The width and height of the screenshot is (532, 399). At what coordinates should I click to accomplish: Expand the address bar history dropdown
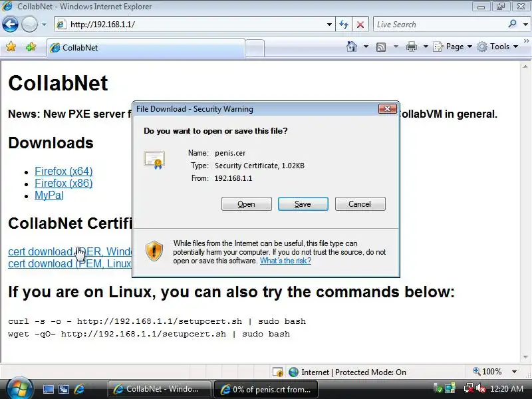[x=329, y=25]
